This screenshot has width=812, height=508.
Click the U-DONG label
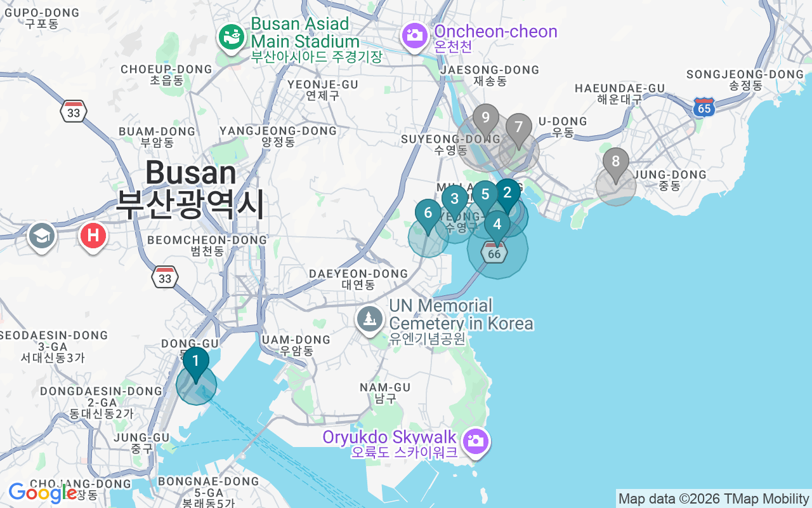click(x=563, y=126)
